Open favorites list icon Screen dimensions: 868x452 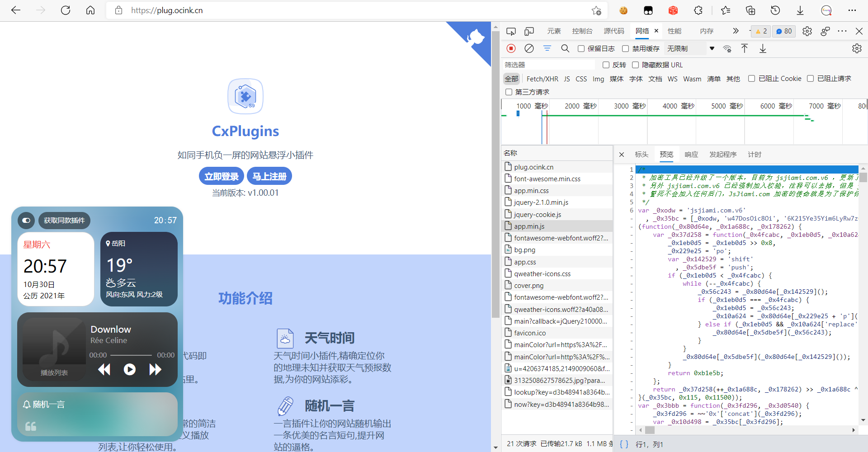[x=726, y=10]
